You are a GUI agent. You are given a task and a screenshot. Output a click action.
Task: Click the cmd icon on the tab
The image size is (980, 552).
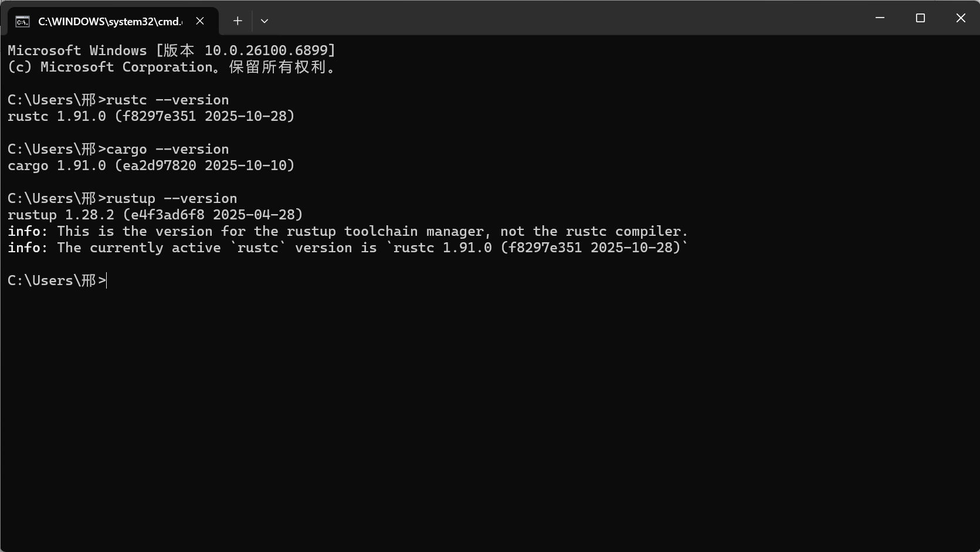pyautogui.click(x=22, y=21)
